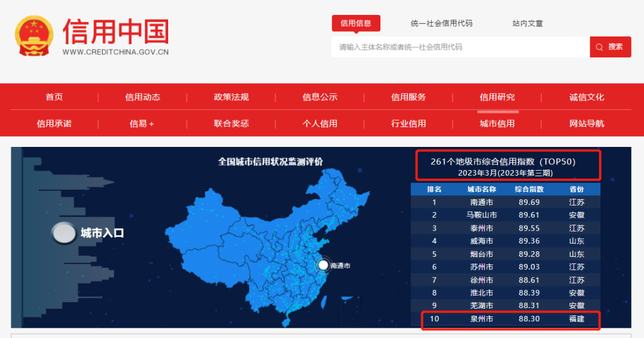Click the 南通市 label on the map
Screen dimensions: 644x338
[x=340, y=266]
